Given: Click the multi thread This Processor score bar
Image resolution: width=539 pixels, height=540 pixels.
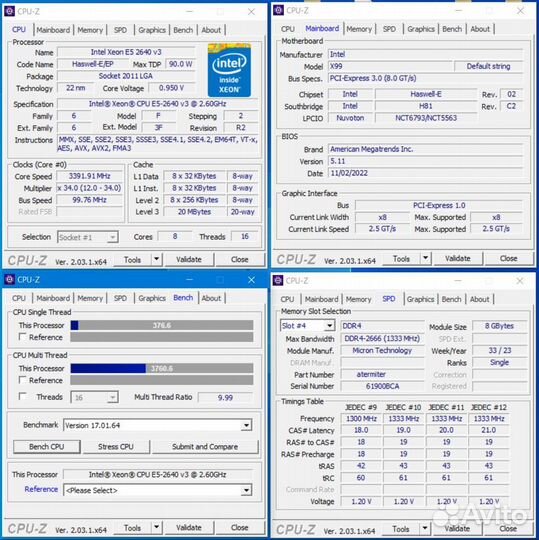Looking at the screenshot, I should coord(162,368).
